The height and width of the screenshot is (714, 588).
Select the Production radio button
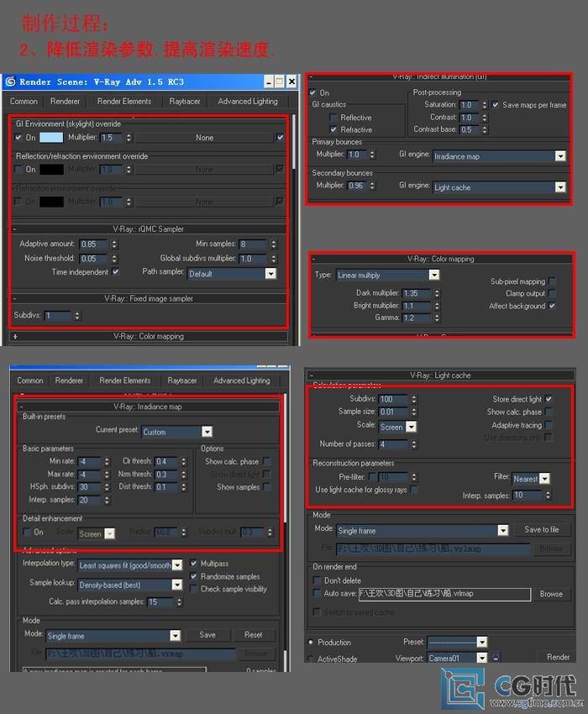pyautogui.click(x=311, y=642)
